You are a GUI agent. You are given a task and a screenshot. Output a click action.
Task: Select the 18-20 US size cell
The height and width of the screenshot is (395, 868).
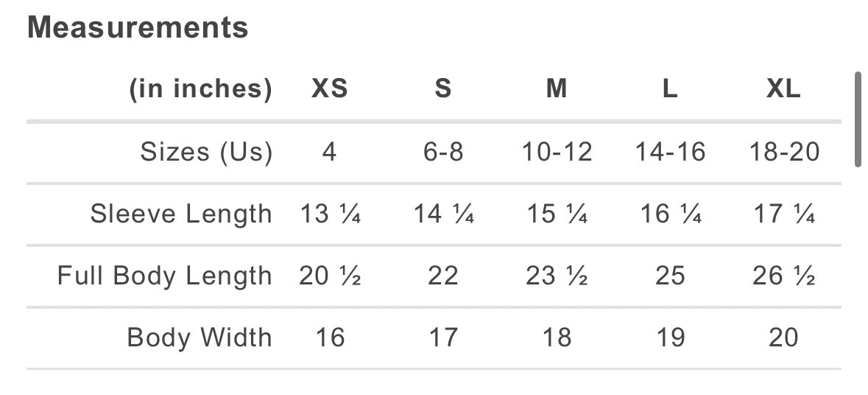click(x=784, y=153)
